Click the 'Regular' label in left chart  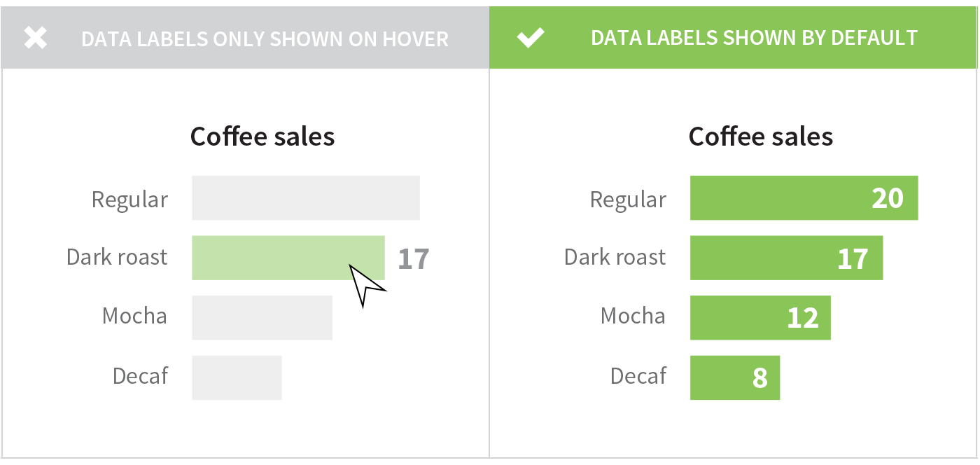point(130,200)
